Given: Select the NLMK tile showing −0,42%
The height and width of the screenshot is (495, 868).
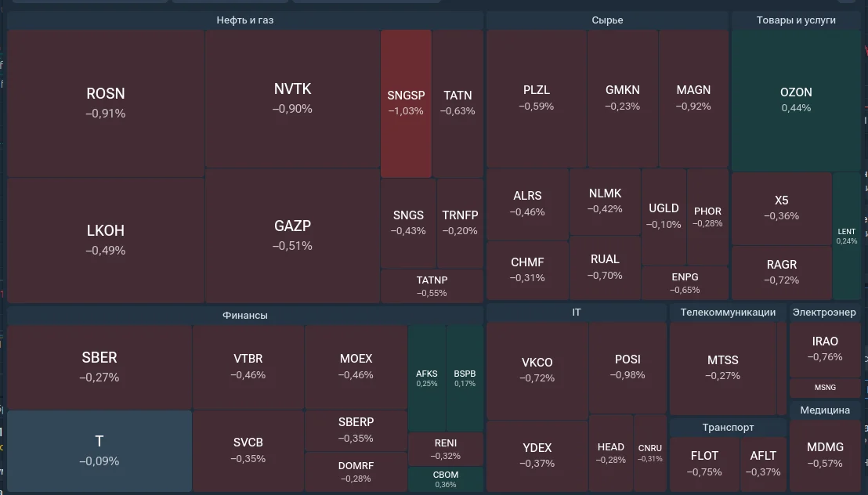Looking at the screenshot, I should [x=605, y=202].
